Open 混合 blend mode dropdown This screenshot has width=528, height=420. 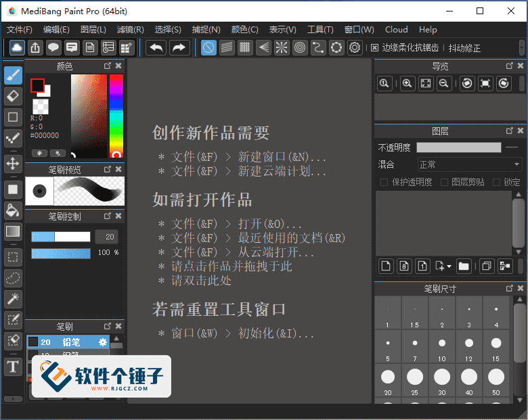(x=469, y=164)
